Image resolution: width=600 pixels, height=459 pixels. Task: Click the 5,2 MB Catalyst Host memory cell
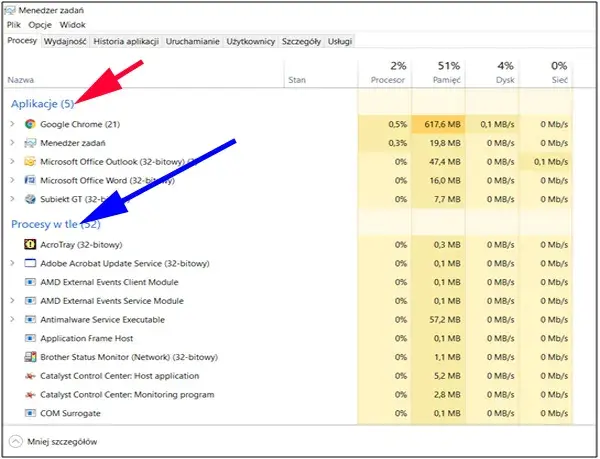(439, 376)
